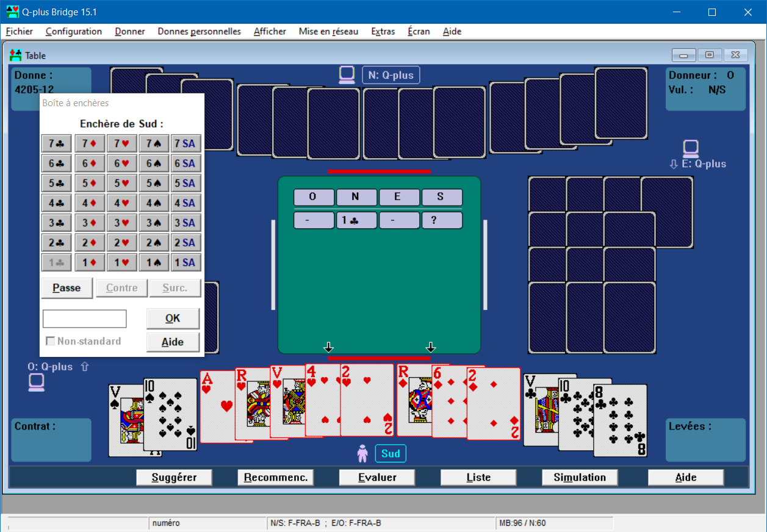
Task: Click the N: Q-plus player label
Action: [x=391, y=76]
